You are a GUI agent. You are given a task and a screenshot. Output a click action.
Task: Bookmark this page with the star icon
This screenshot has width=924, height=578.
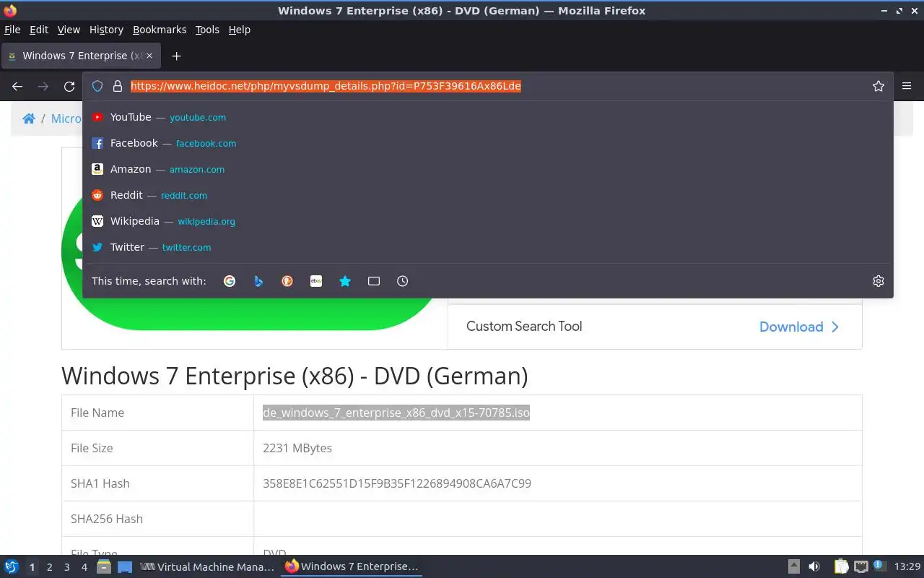point(879,86)
